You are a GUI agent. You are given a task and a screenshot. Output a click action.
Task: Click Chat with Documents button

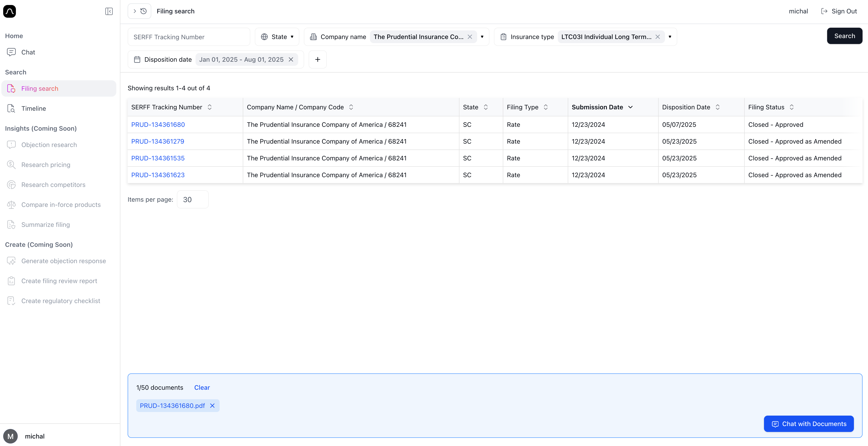(809, 424)
